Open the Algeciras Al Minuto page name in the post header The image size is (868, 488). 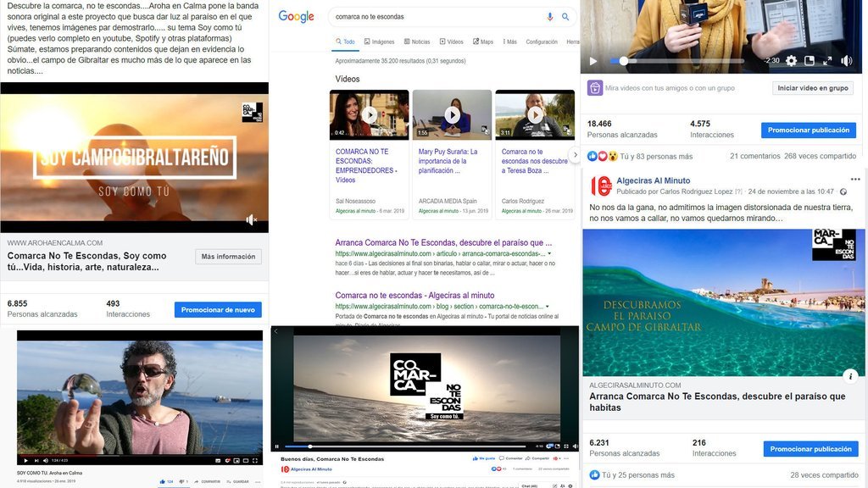[654, 180]
